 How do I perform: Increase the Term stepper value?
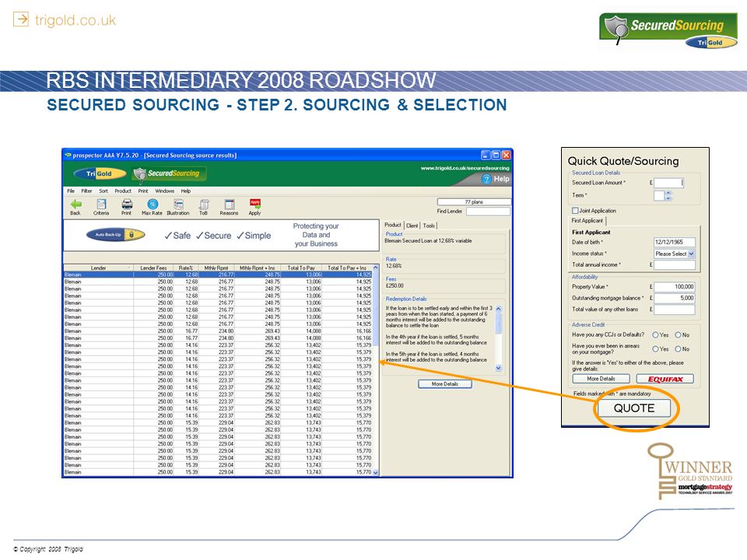[668, 193]
